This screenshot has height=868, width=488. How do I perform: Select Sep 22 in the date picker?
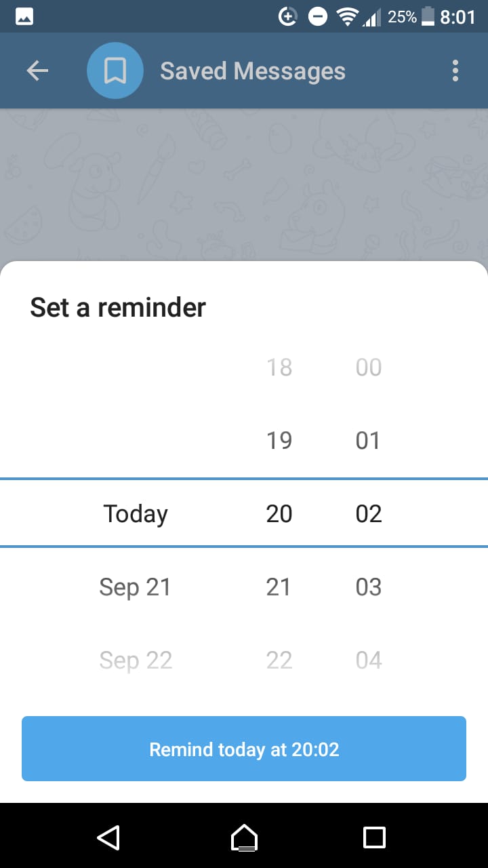point(135,660)
